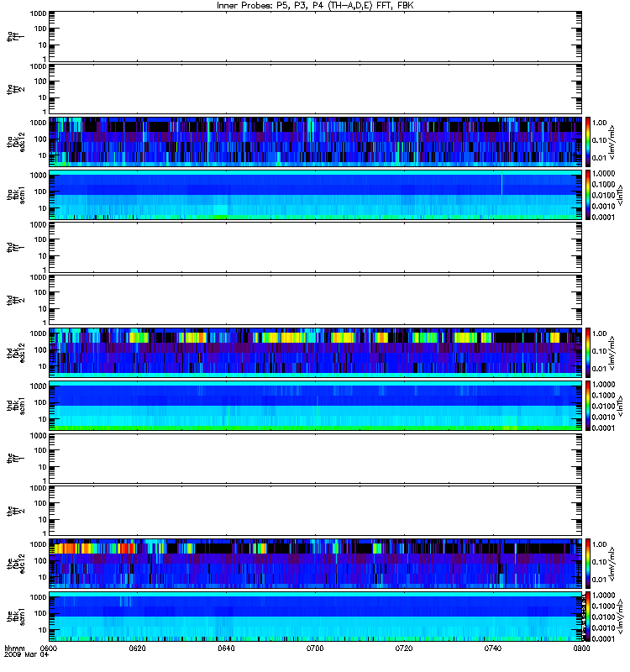The width and height of the screenshot is (630, 672).
Task: Click the "<|mV/m|>" units label beside tha edc12
Action: click(612, 143)
